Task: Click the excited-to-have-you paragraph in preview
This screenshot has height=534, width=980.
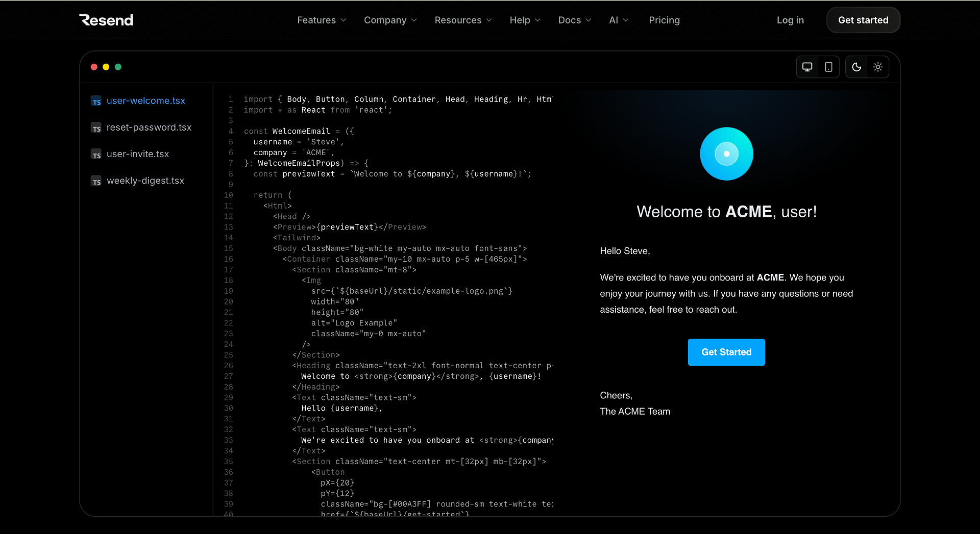Action: [x=726, y=294]
